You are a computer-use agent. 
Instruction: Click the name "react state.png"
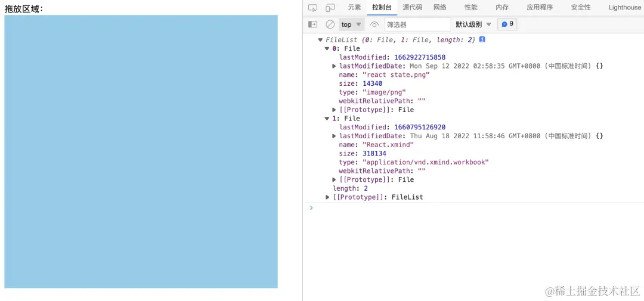pos(396,75)
